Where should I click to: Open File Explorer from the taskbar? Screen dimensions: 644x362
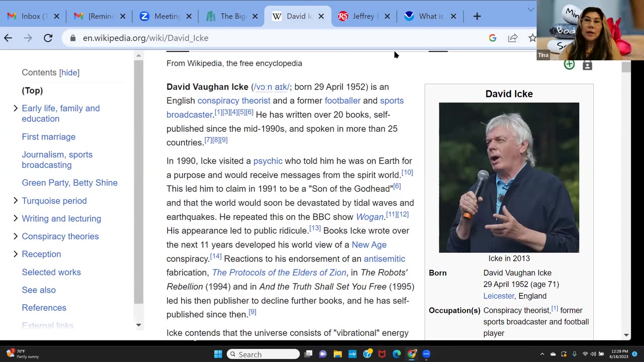[338, 354]
